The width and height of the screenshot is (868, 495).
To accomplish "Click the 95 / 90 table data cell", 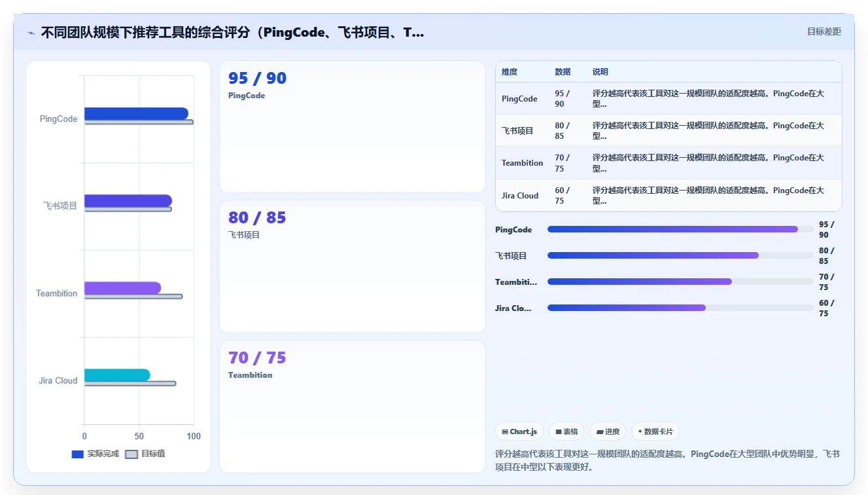I will coord(563,99).
